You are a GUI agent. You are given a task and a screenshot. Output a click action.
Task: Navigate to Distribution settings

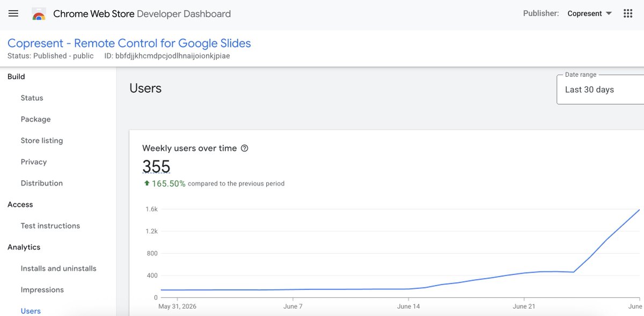42,183
